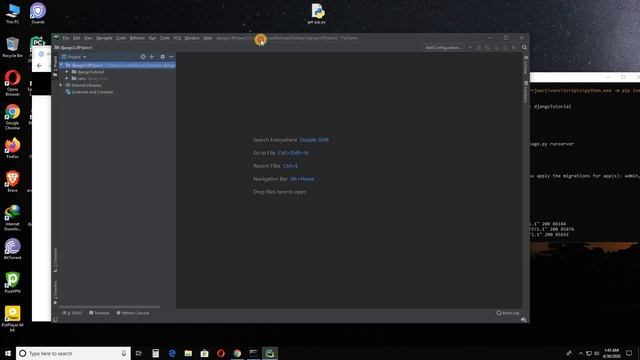640x360 pixels.
Task: Open the Navigate menu
Action: click(104, 38)
